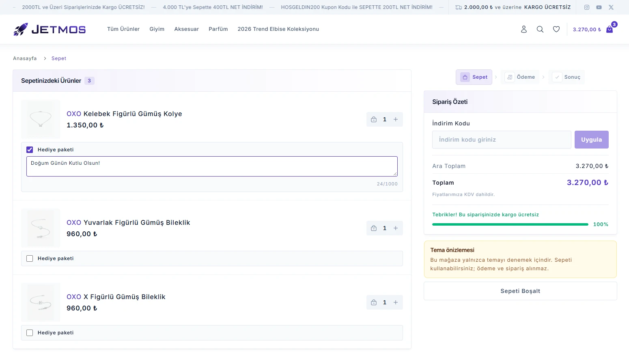Select the Sepet checkout step
Image resolution: width=629 pixels, height=364 pixels.
click(474, 77)
